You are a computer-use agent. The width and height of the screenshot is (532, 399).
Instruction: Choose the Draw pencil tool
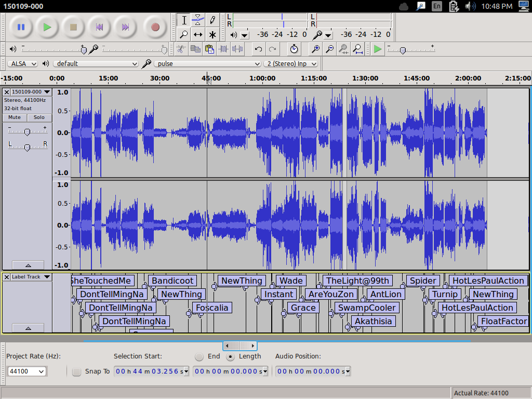[212, 20]
